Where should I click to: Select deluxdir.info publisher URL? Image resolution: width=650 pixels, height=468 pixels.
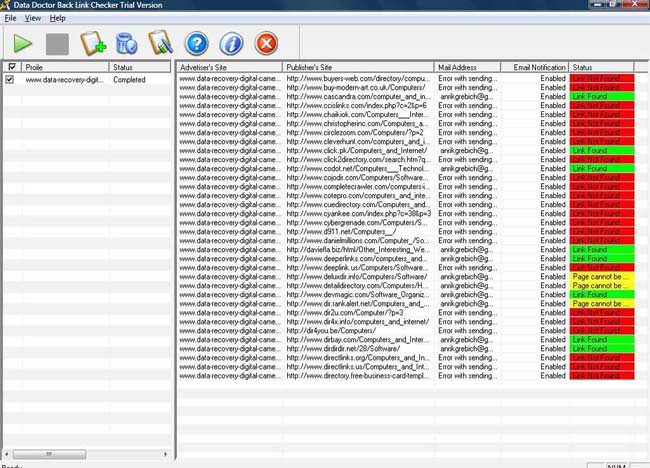point(357,277)
